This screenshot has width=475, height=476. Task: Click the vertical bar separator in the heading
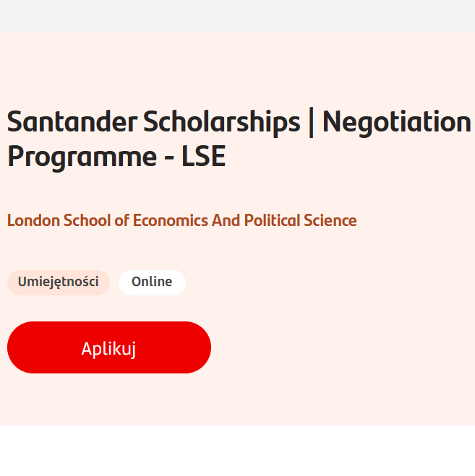tap(311, 122)
